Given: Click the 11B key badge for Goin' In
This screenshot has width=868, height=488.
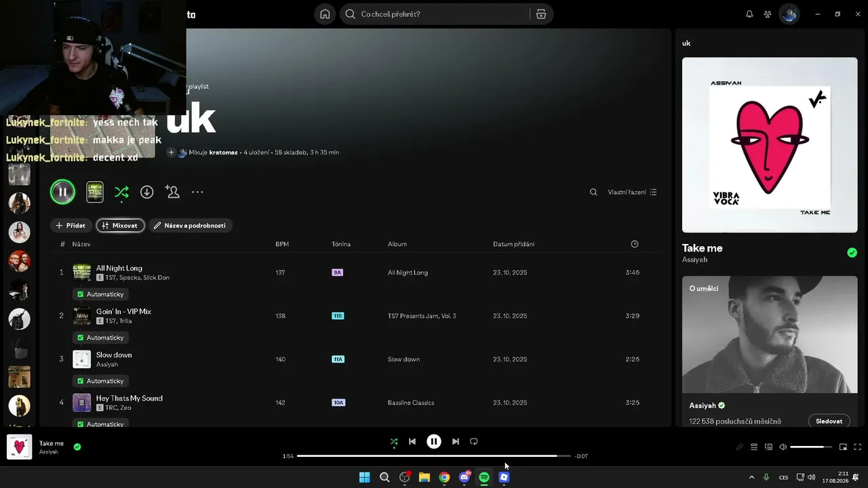Looking at the screenshot, I should (338, 316).
